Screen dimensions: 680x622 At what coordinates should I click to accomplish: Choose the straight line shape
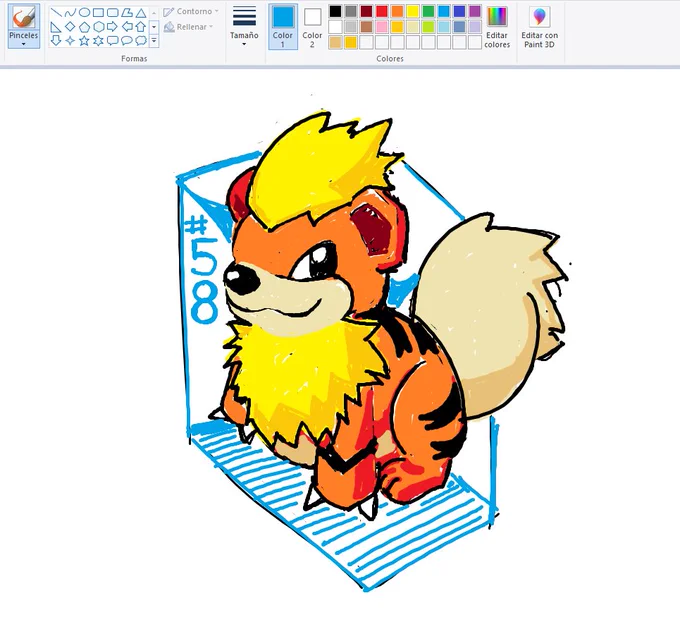[56, 13]
